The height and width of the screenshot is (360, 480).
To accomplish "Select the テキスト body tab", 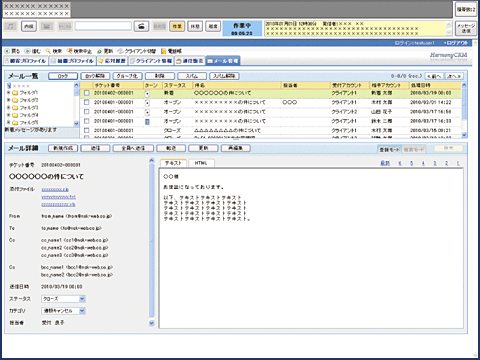I will tap(173, 163).
